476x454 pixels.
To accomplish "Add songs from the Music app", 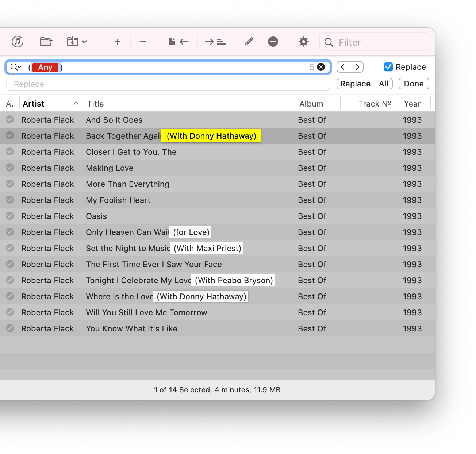I will tap(18, 42).
